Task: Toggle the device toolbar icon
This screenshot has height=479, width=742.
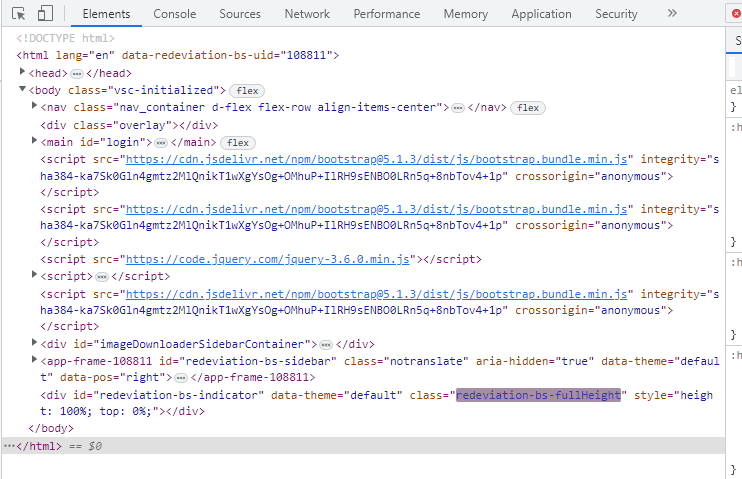Action: [45, 13]
